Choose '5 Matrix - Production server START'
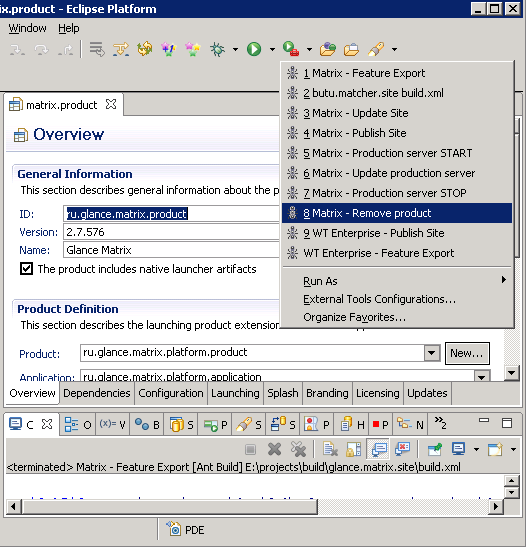Image resolution: width=526 pixels, height=547 pixels. pos(397,153)
